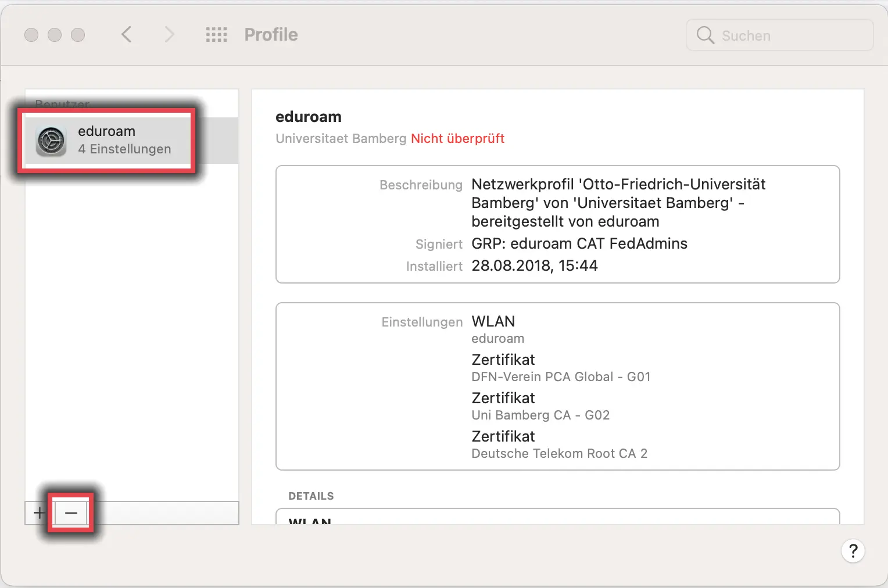The height and width of the screenshot is (588, 888).
Task: Click 'Uni Bamberg CA - G02' certificate
Action: (x=540, y=415)
